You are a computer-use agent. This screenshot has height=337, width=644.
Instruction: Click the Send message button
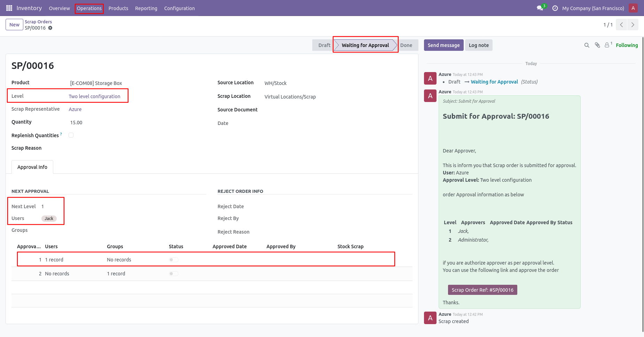pos(443,45)
